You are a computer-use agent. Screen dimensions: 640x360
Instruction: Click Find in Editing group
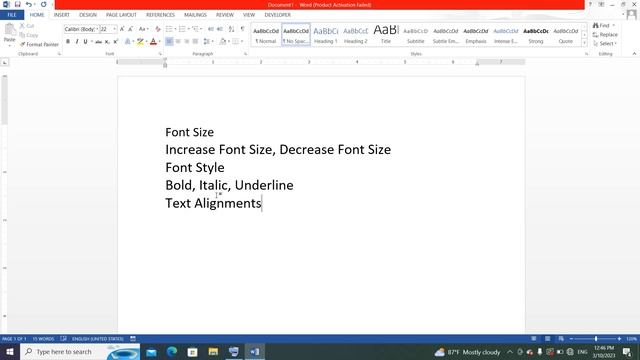604,25
